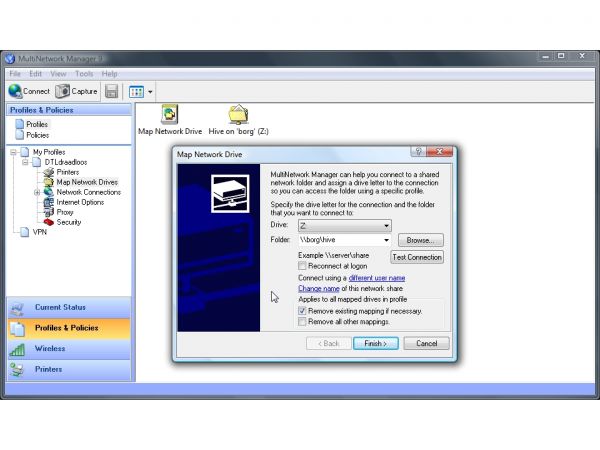Click the network drive image in wizard
The width and height of the screenshot is (600, 450).
click(230, 194)
